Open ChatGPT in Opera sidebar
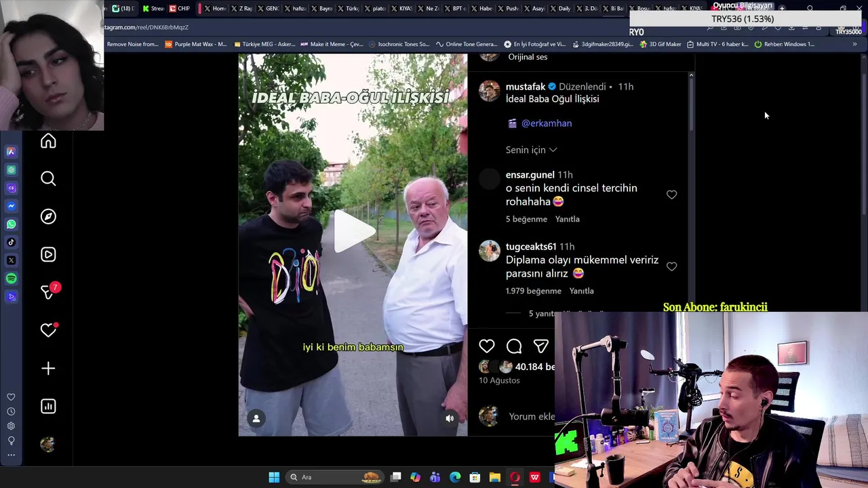868x488 pixels. tap(11, 170)
